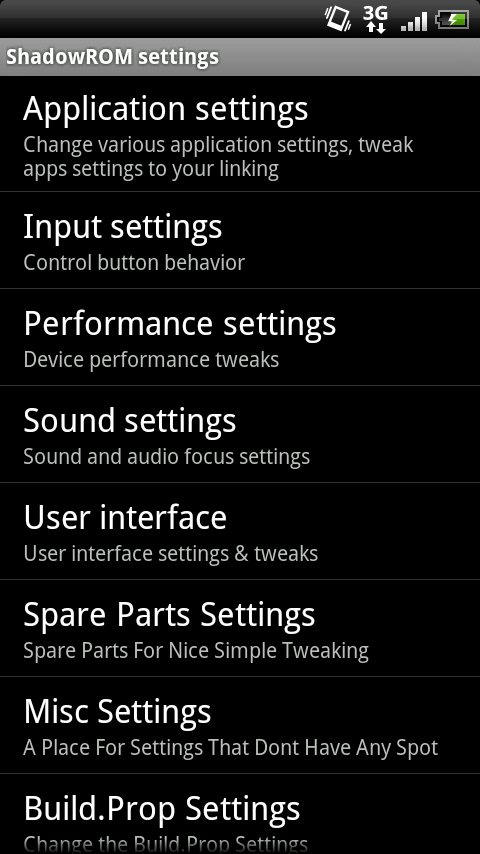480x854 pixels.
Task: Open Misc Settings
Action: pyautogui.click(x=240, y=725)
